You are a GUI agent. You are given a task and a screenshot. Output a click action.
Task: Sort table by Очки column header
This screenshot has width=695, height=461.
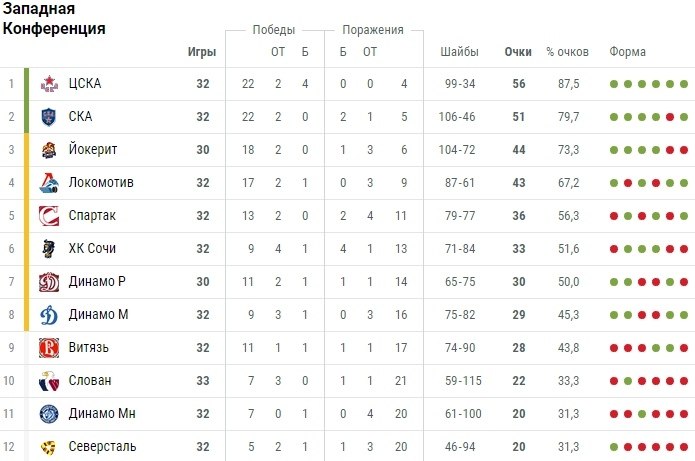pyautogui.click(x=518, y=52)
